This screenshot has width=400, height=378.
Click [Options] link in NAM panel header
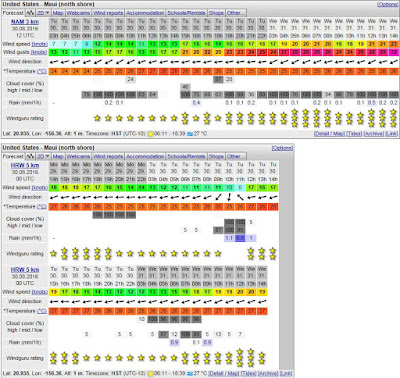(x=387, y=4)
